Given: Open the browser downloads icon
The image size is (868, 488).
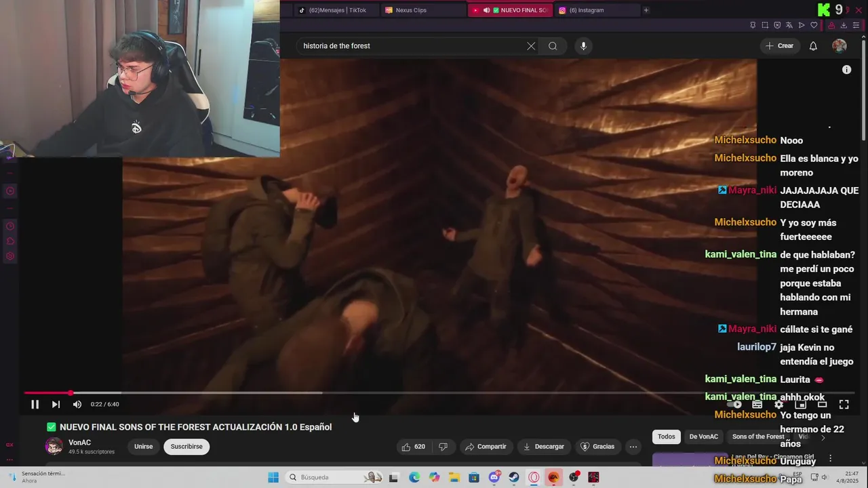Looking at the screenshot, I should click(x=844, y=25).
